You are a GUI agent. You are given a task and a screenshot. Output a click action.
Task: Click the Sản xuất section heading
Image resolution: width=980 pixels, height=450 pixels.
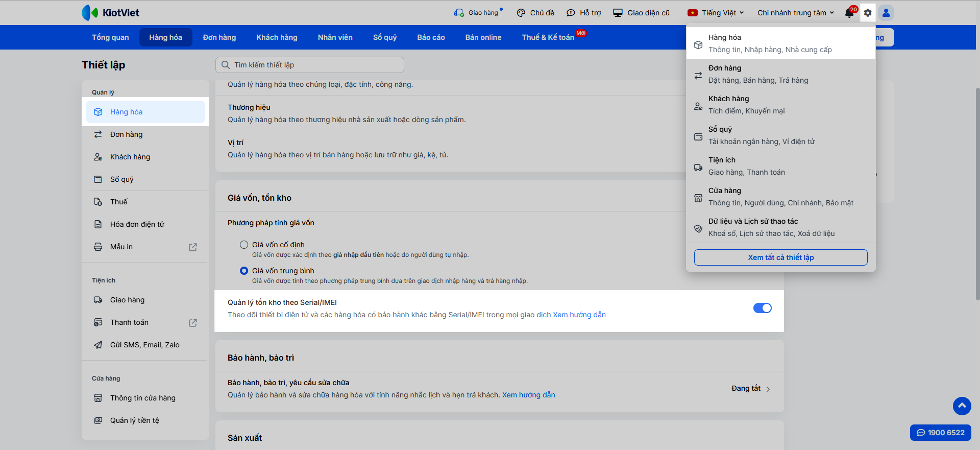click(245, 438)
